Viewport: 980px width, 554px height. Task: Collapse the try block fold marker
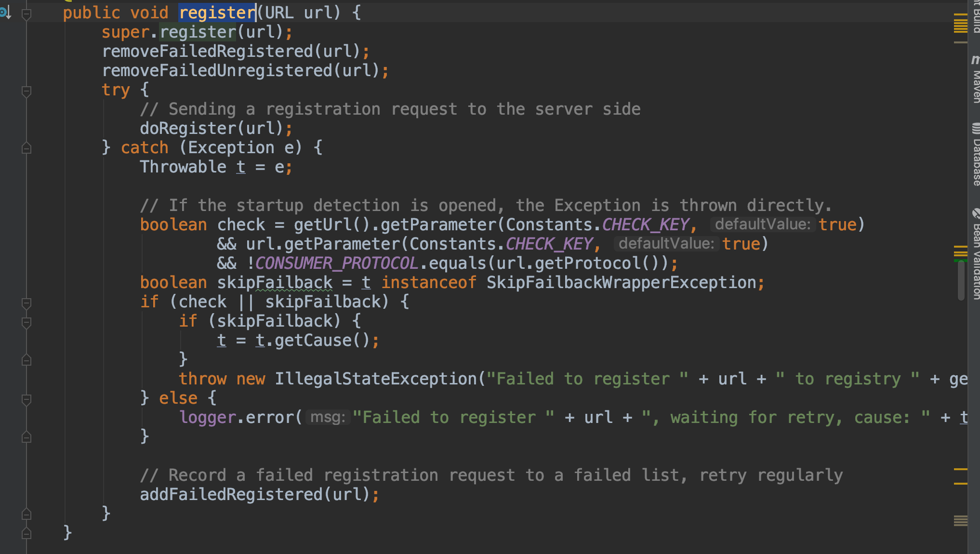(26, 91)
